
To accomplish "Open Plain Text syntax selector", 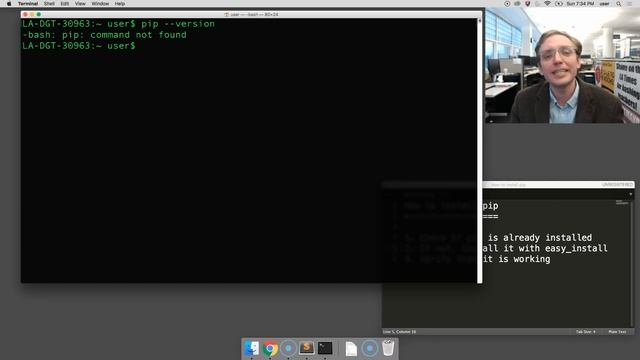I will pos(617,332).
